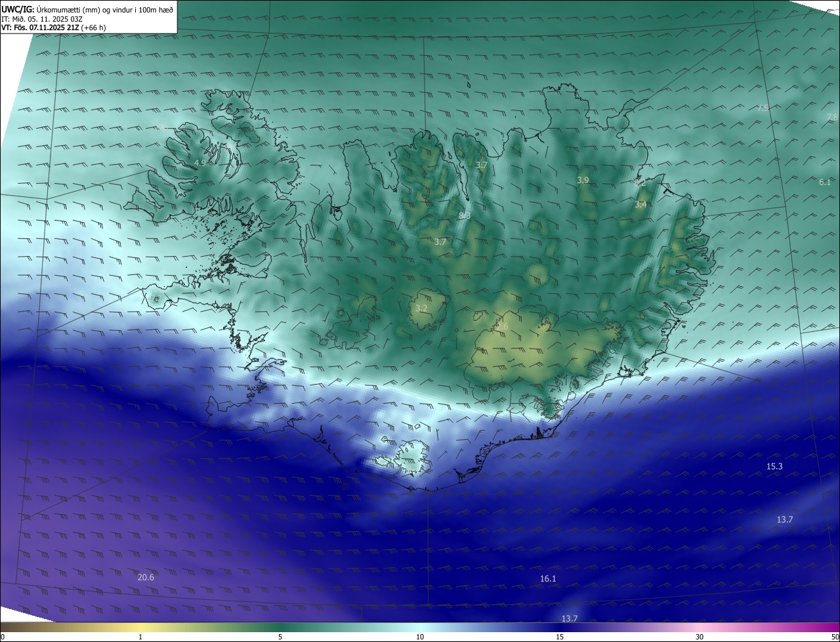Click the 2.6 value label on the map
This screenshot has height=642, width=840.
(x=502, y=326)
